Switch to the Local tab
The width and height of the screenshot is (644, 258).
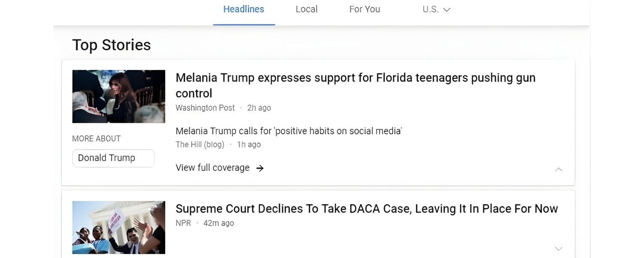[306, 9]
